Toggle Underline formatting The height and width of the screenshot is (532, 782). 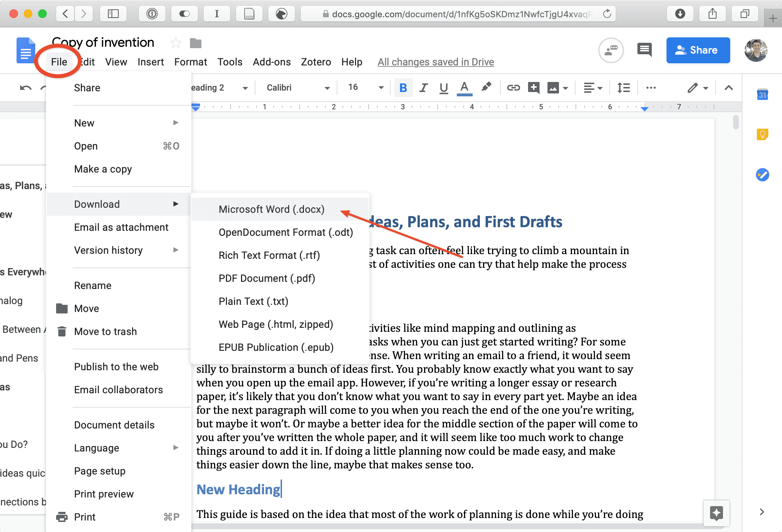click(x=444, y=88)
